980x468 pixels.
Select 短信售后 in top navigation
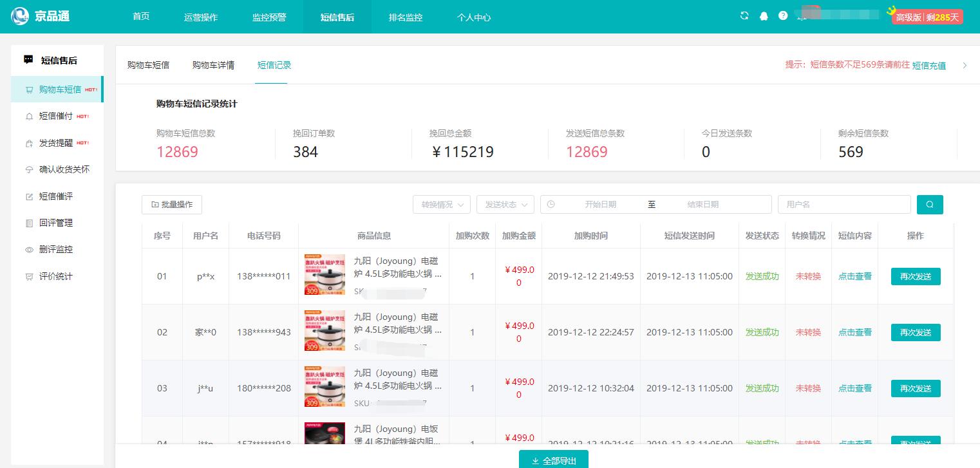tap(337, 17)
